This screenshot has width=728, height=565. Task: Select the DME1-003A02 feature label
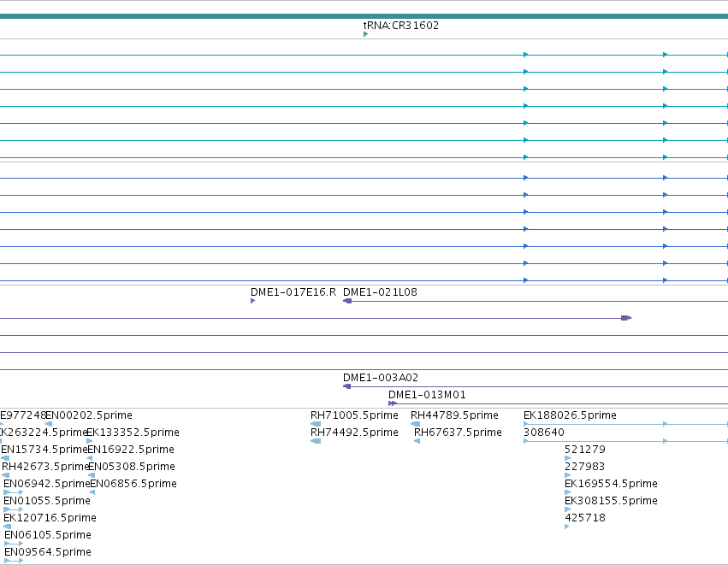tap(380, 377)
